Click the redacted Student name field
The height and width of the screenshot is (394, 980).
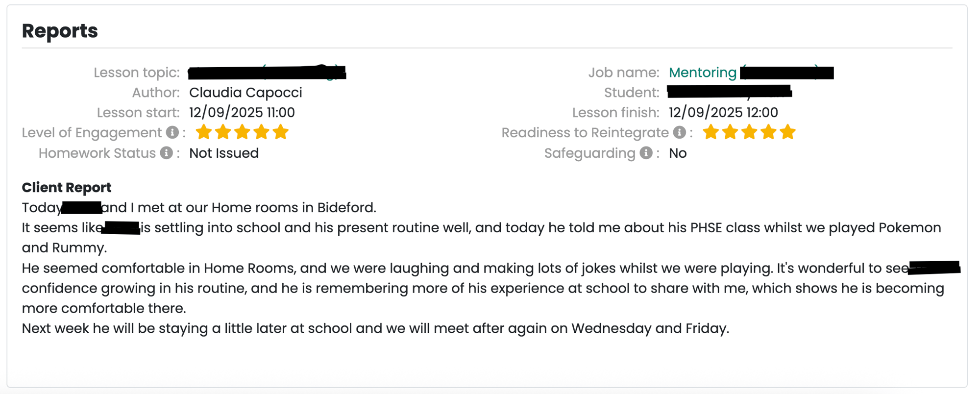730,92
